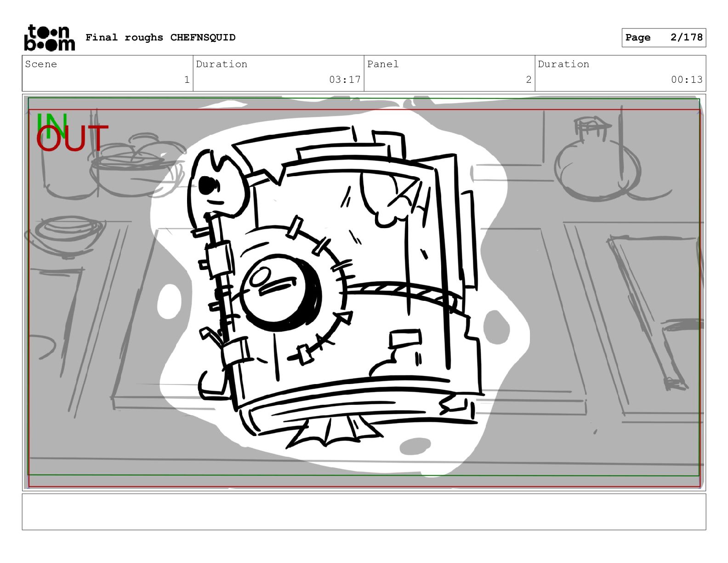Click the scene duration value '03:17'

[345, 80]
